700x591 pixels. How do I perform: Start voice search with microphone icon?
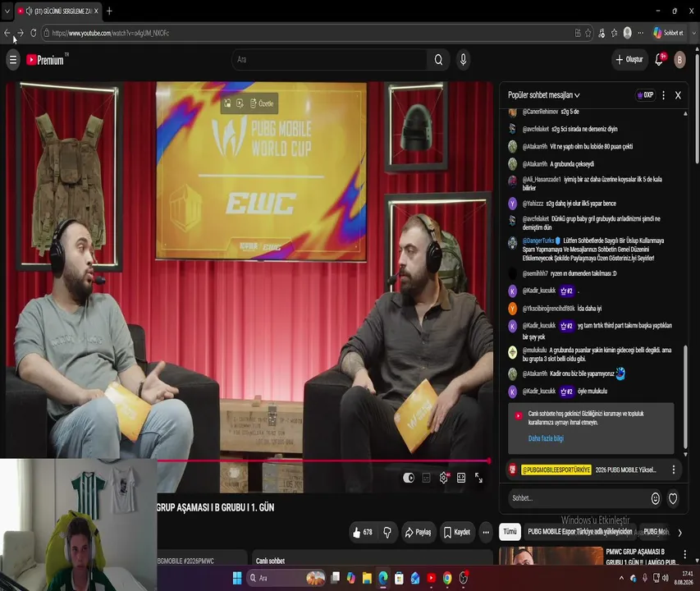click(463, 59)
